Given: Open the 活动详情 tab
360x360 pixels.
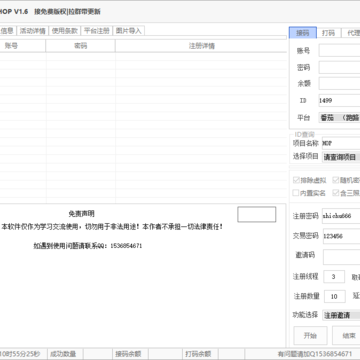Looking at the screenshot, I should tap(32, 31).
